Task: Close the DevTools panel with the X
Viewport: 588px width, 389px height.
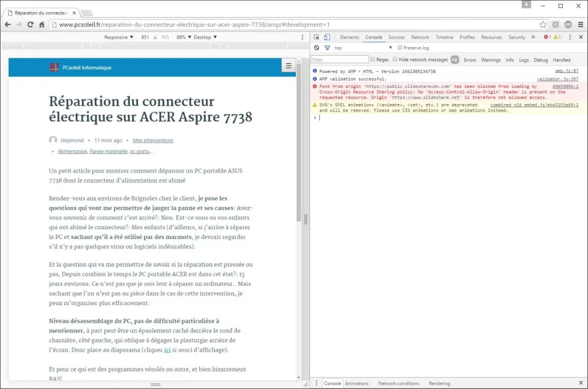Action: (x=581, y=37)
